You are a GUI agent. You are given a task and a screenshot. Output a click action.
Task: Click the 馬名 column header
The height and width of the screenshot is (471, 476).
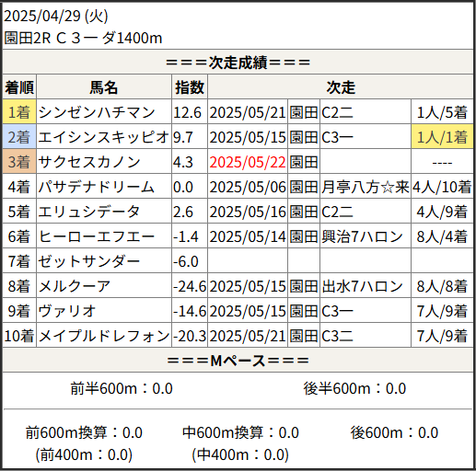pyautogui.click(x=104, y=87)
